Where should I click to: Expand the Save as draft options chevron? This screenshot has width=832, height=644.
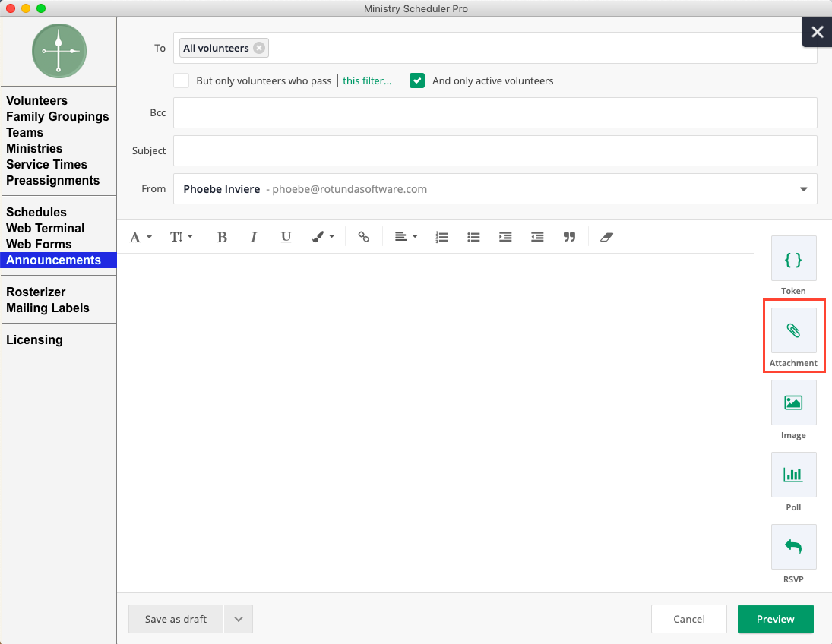click(x=238, y=619)
